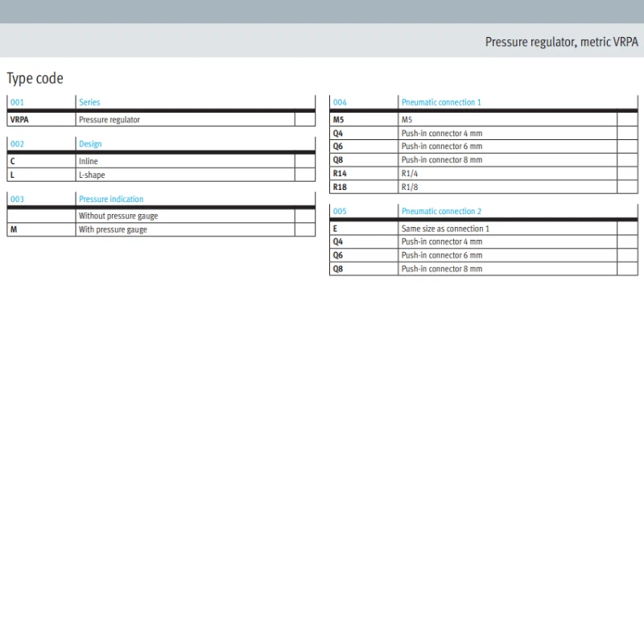Select 'Q6' under Pneumatic connection 1
644x644 pixels.
click(x=337, y=147)
